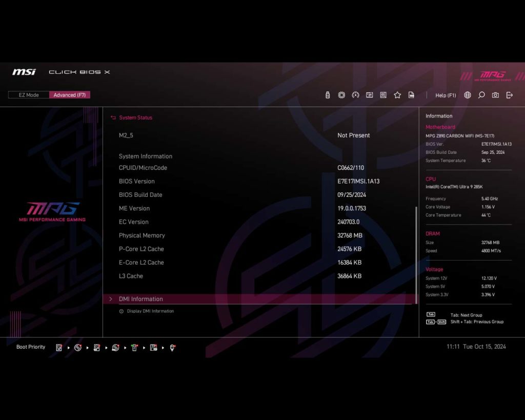The height and width of the screenshot is (420, 525).
Task: Click the Core Voltage 1.156 V value
Action: click(488, 207)
